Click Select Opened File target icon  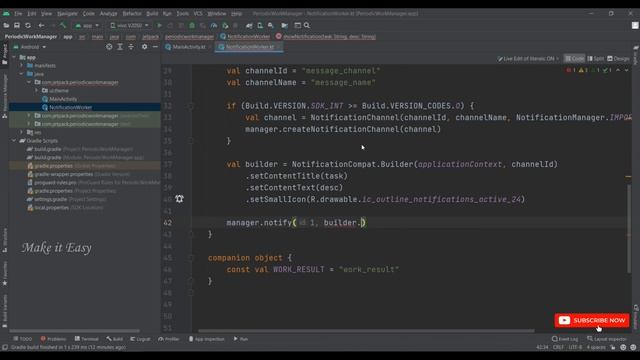tap(109, 47)
